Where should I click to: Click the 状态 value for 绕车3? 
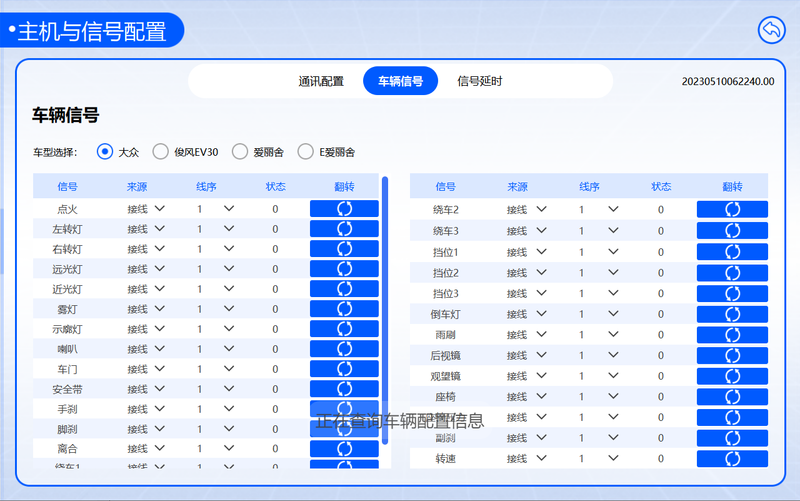[x=661, y=231]
